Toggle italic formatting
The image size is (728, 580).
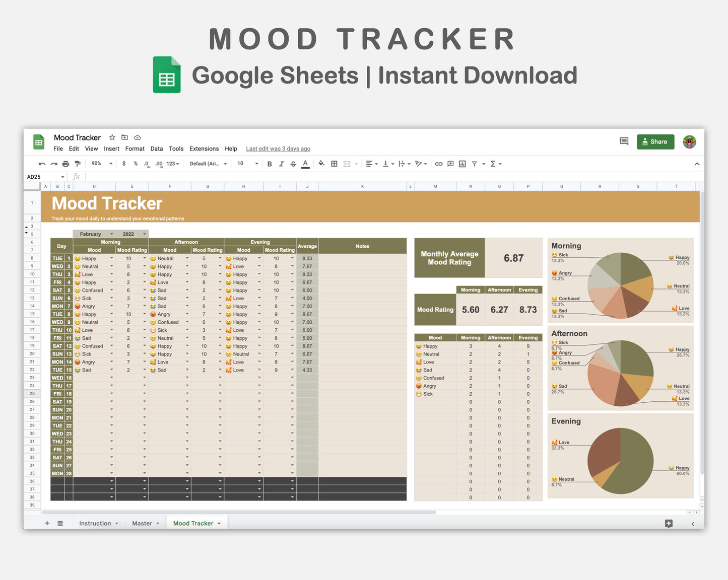click(282, 164)
